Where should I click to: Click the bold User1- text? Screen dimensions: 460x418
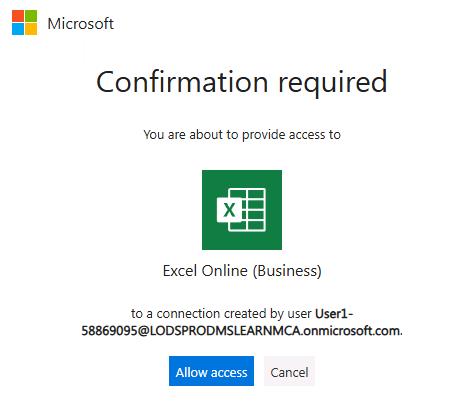334,313
